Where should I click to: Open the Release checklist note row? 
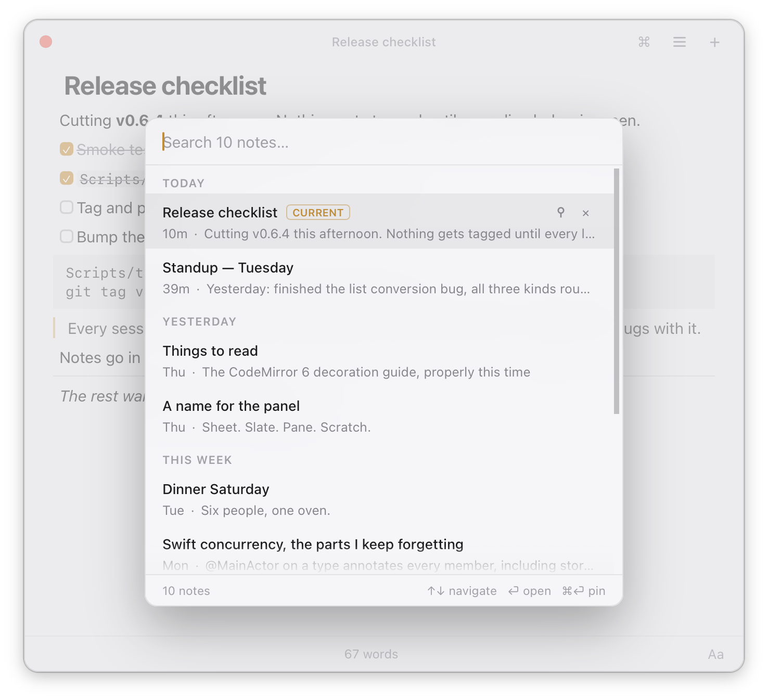(380, 221)
